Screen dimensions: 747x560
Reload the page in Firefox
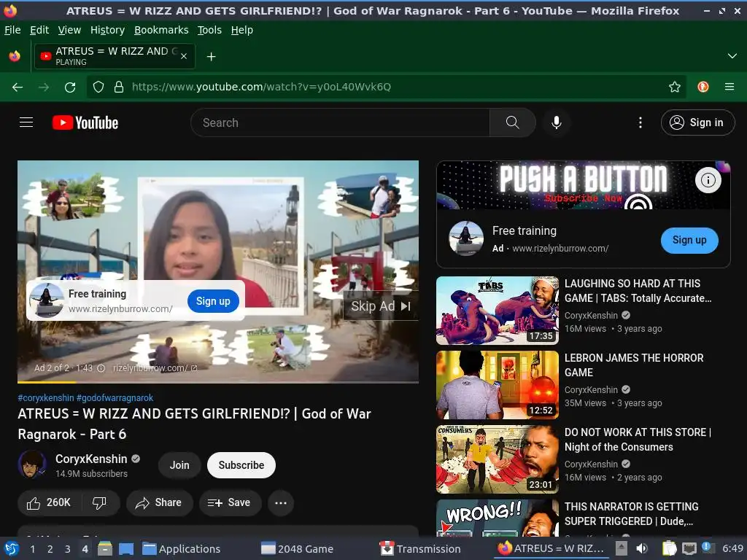click(x=70, y=87)
